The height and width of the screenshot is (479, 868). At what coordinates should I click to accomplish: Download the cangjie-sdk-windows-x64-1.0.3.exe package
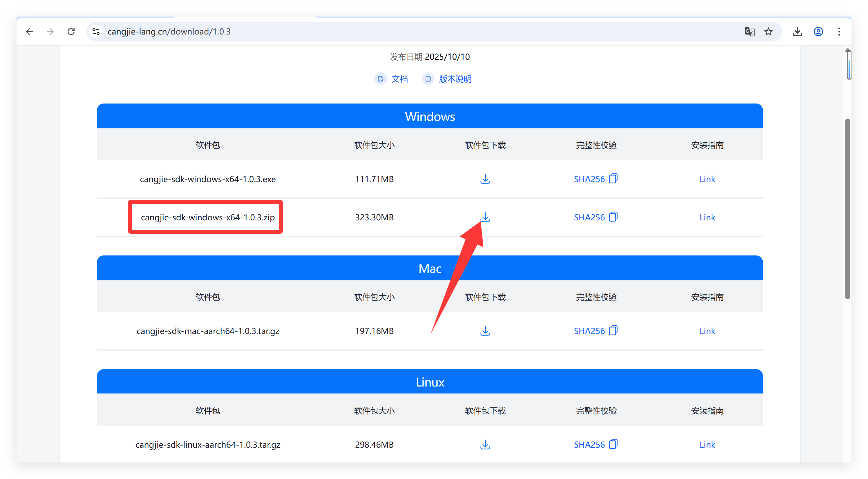pyautogui.click(x=485, y=179)
